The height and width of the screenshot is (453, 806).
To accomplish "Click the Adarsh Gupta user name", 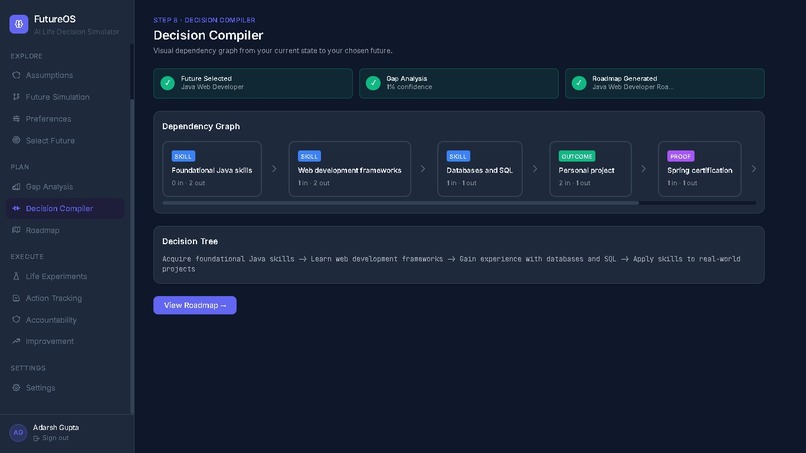I will 56,427.
